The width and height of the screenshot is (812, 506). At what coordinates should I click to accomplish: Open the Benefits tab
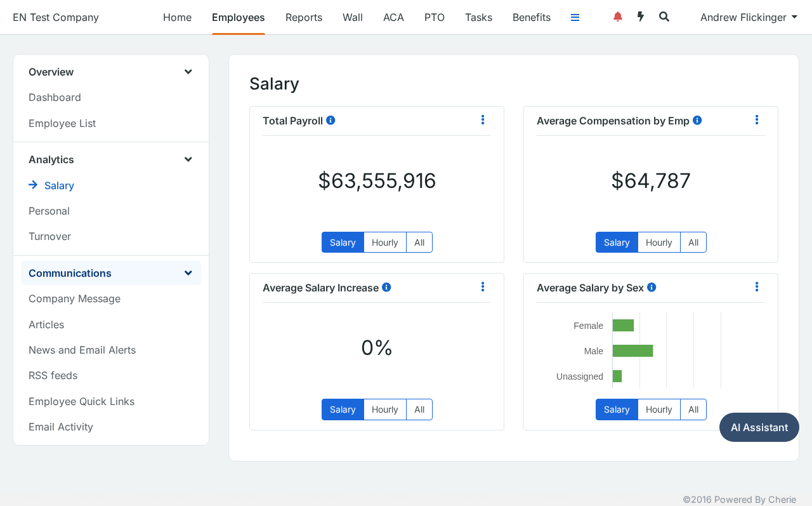[x=532, y=17]
